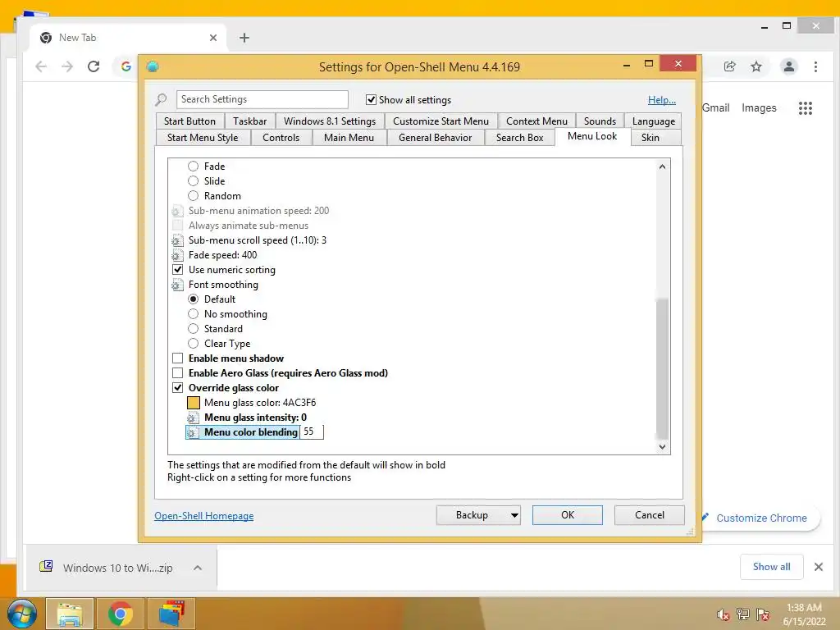Screen dimensions: 840x630
Task: Select Clear Type radio option
Action: (x=194, y=344)
